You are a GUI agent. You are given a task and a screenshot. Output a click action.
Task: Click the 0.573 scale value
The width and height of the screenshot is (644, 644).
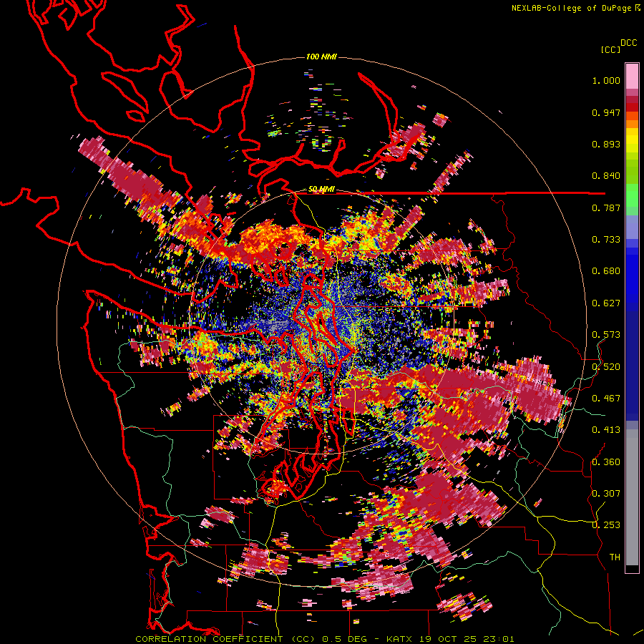606,335
